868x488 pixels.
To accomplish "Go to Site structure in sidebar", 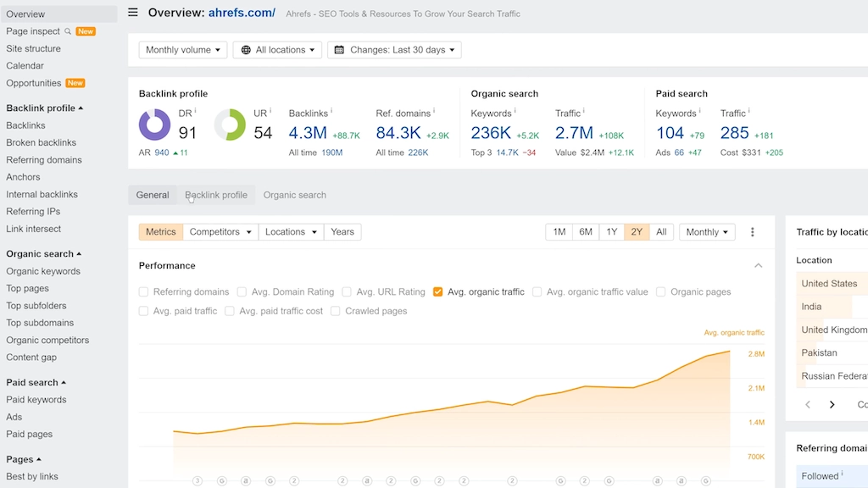I will coord(33,48).
